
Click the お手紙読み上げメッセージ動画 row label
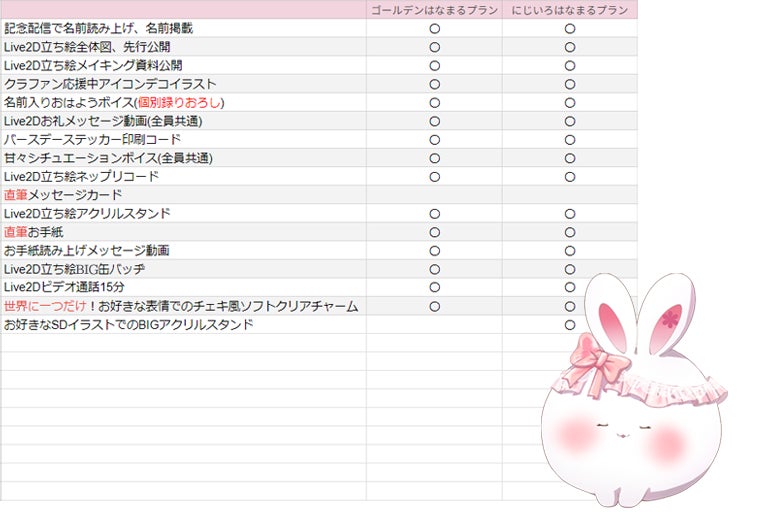pyautogui.click(x=87, y=251)
